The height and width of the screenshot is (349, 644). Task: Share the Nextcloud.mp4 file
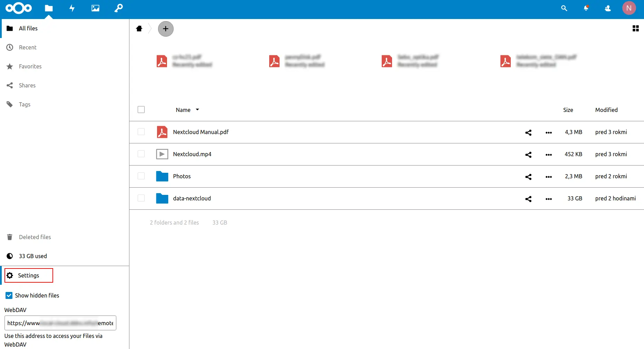(528, 154)
